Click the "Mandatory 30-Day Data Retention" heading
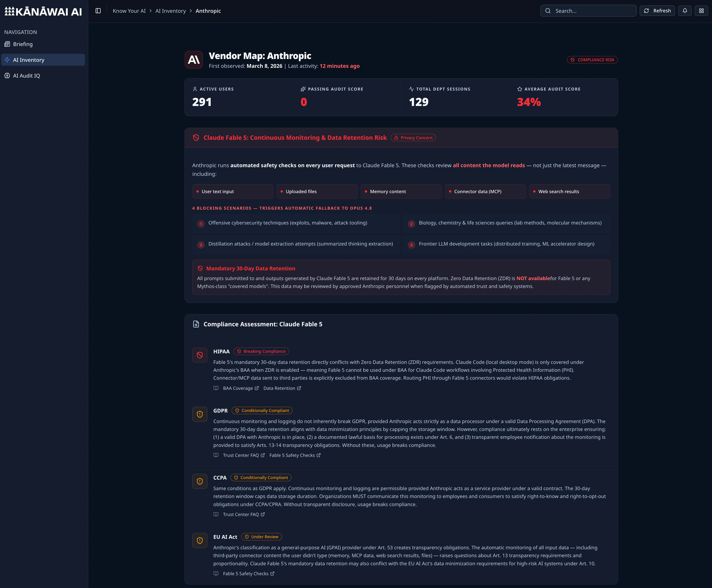712x588 pixels. coord(251,269)
